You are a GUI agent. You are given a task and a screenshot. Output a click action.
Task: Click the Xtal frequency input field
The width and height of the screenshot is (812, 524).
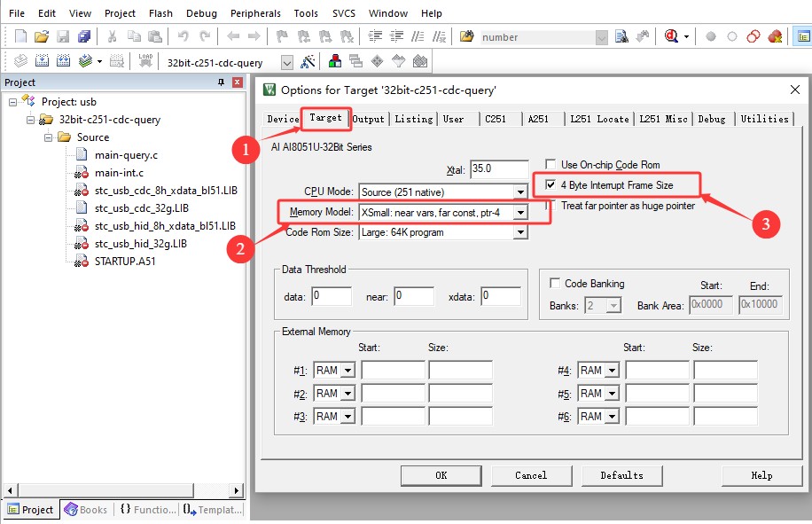tap(498, 168)
